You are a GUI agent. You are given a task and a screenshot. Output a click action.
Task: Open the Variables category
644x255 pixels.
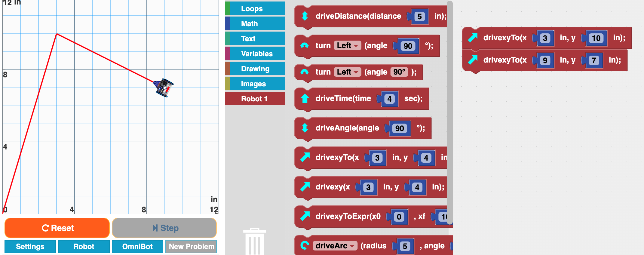[x=255, y=54]
